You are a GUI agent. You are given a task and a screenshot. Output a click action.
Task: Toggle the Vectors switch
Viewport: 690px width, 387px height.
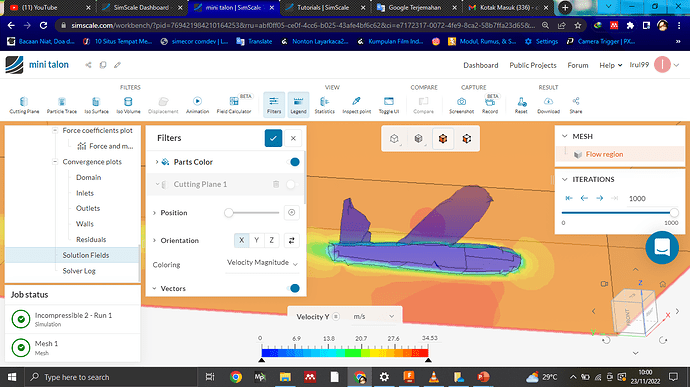point(293,288)
